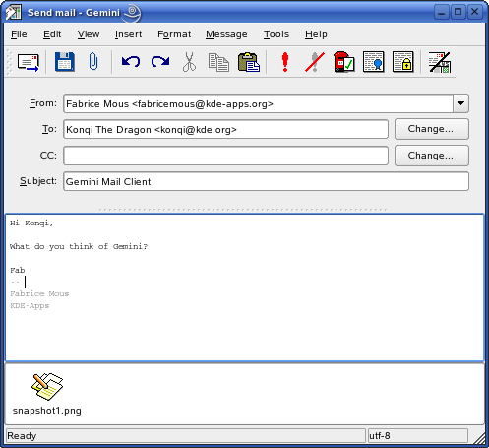Minimize the Send mail window
Viewport: 489px width, 448px height.
[x=441, y=12]
